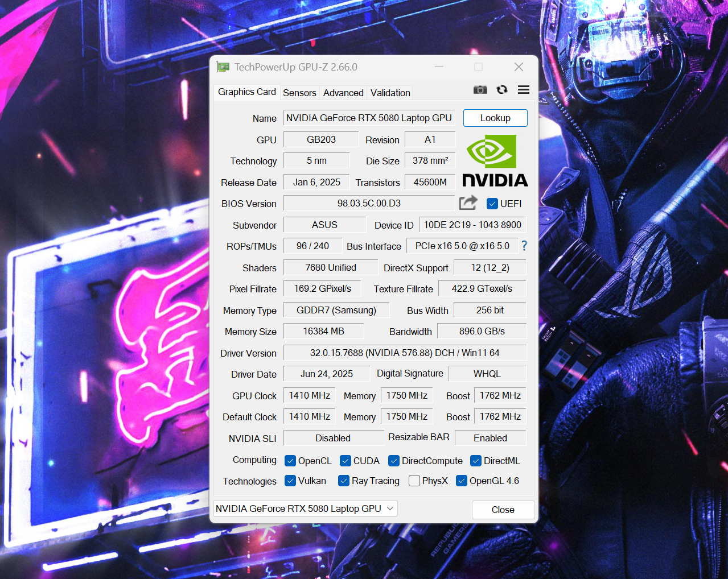This screenshot has height=579, width=728.
Task: Toggle the Ray Tracing checkbox
Action: 344,481
